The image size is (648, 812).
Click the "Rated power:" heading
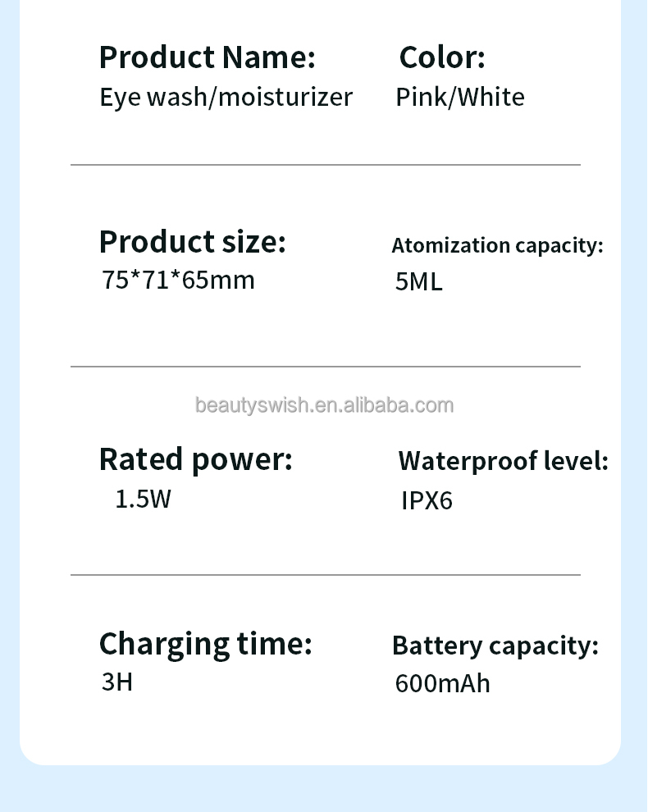click(x=195, y=459)
